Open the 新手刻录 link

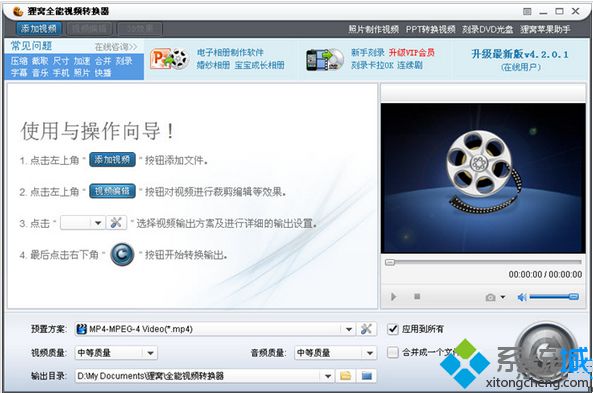(x=368, y=53)
